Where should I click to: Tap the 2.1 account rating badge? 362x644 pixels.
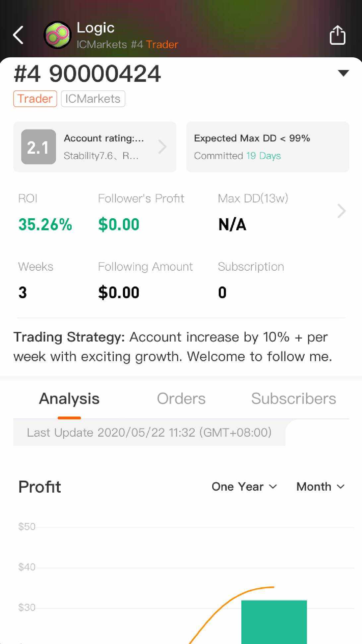(38, 147)
